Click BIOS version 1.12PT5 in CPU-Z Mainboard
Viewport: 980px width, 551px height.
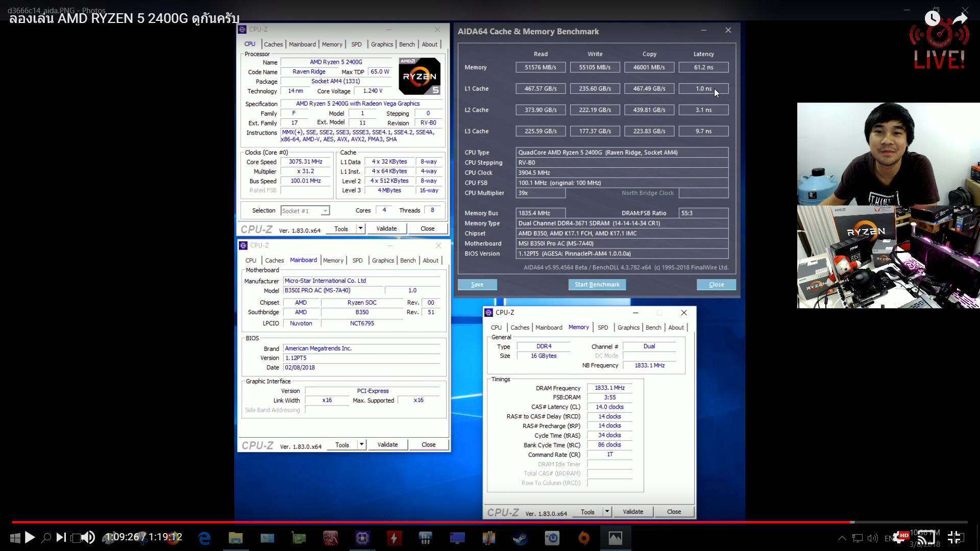(362, 358)
